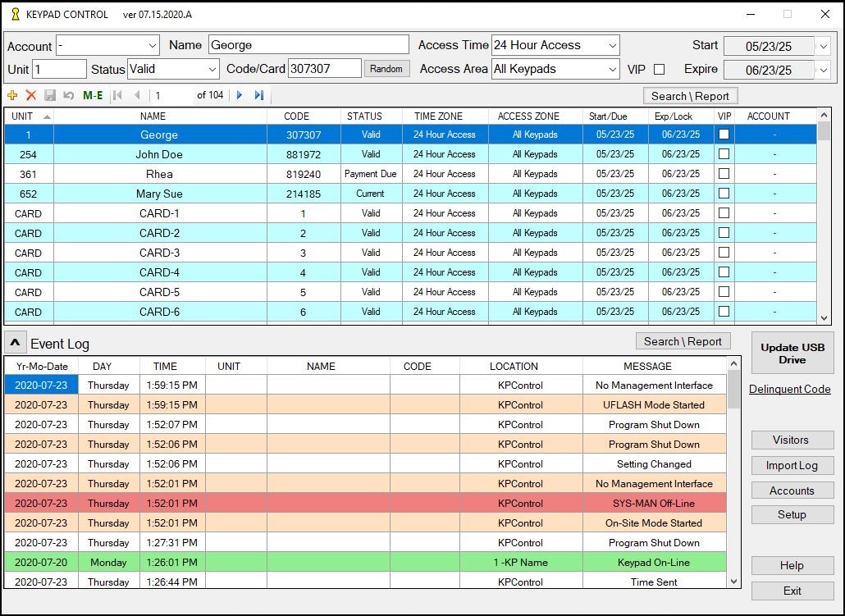Select the Keypad On-Line event message
This screenshot has width=845, height=616.
click(654, 562)
